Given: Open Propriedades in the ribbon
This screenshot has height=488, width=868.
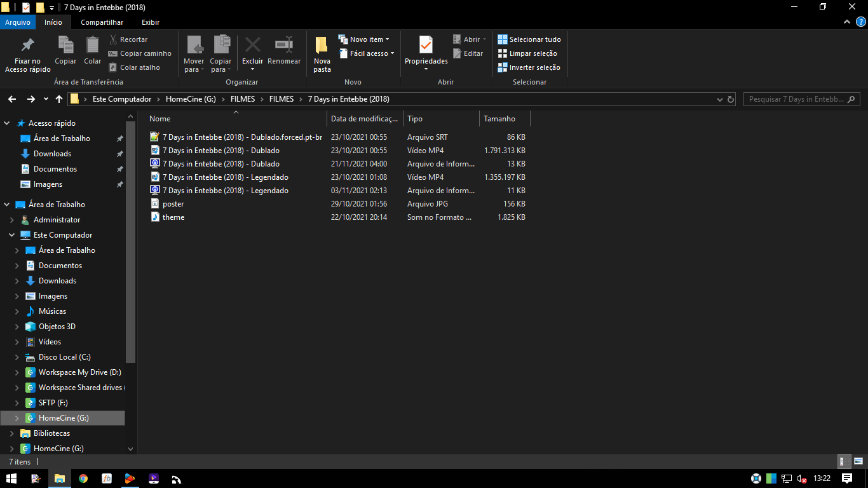Looking at the screenshot, I should tap(426, 54).
